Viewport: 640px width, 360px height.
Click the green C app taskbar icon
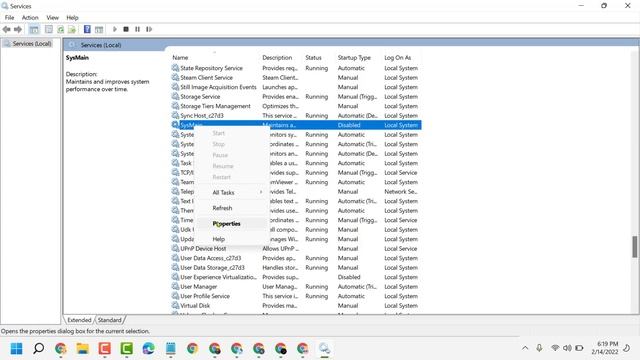pos(127,349)
